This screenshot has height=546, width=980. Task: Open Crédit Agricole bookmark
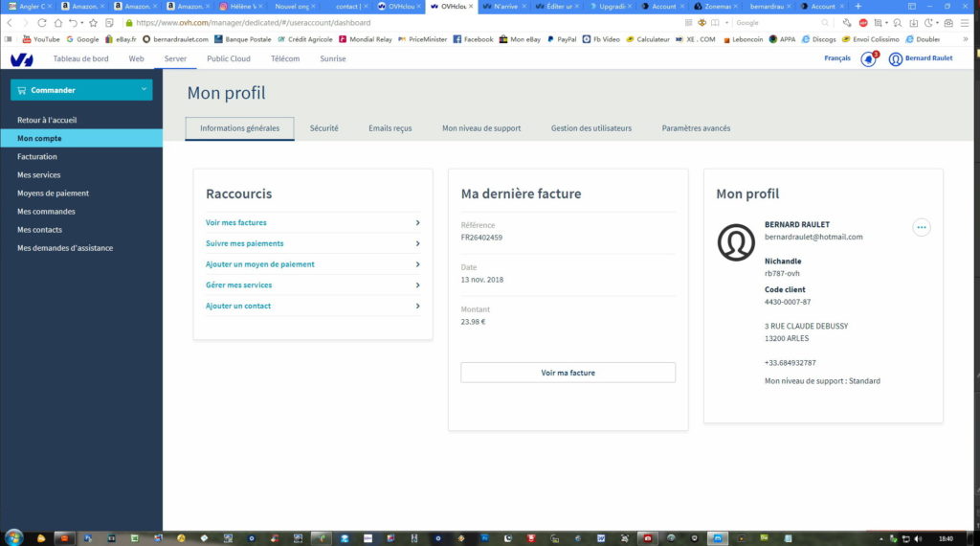(x=305, y=38)
